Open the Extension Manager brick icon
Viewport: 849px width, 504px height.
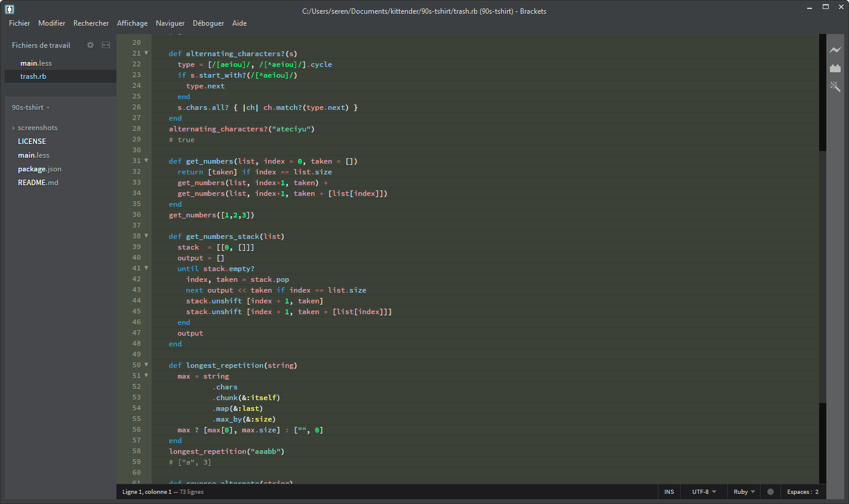(835, 68)
